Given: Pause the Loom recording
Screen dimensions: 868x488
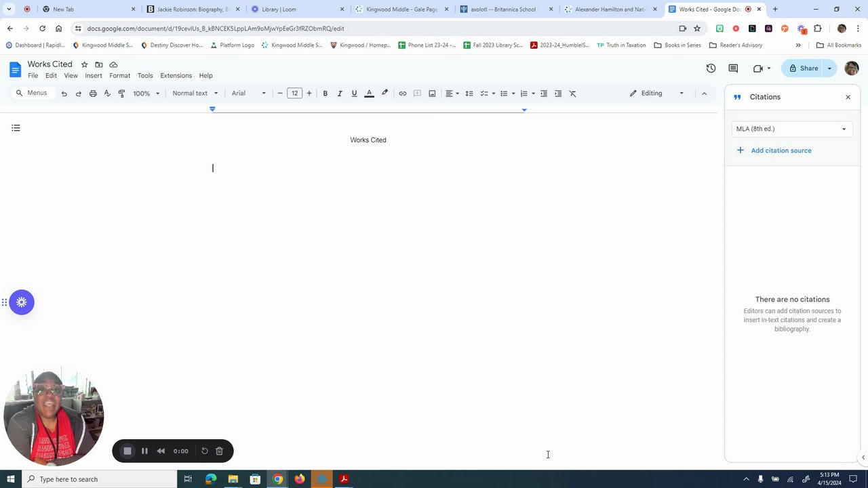Looking at the screenshot, I should click(144, 451).
